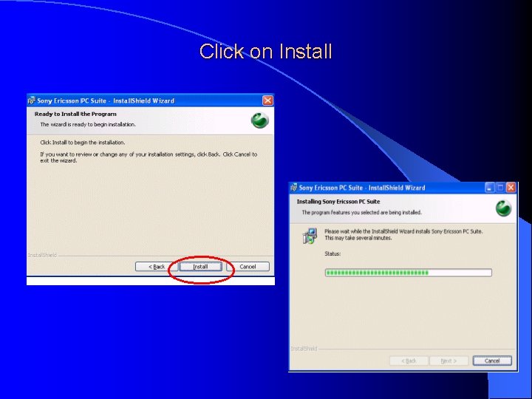The height and width of the screenshot is (399, 532).
Task: Click 'The wizard is ready to begin installation.' text
Action: tap(88, 125)
